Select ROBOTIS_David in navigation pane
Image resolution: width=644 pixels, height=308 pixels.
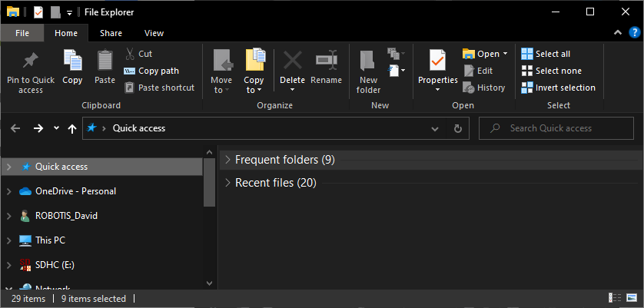67,216
